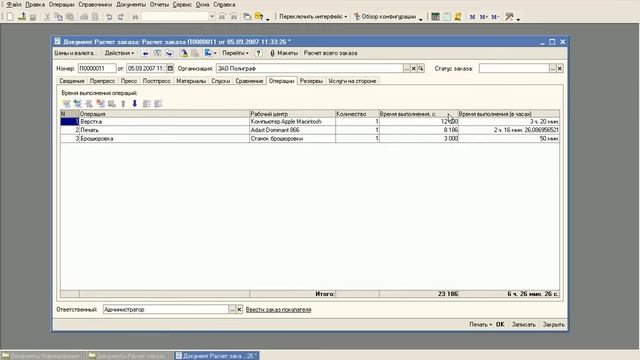Click the organization search magnifier button
640x360 pixels.
click(421, 69)
